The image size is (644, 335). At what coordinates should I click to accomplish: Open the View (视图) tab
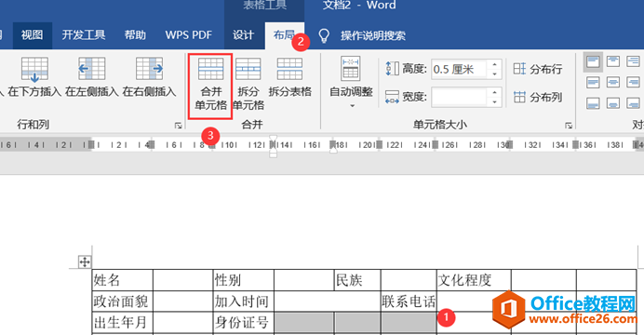[32, 35]
